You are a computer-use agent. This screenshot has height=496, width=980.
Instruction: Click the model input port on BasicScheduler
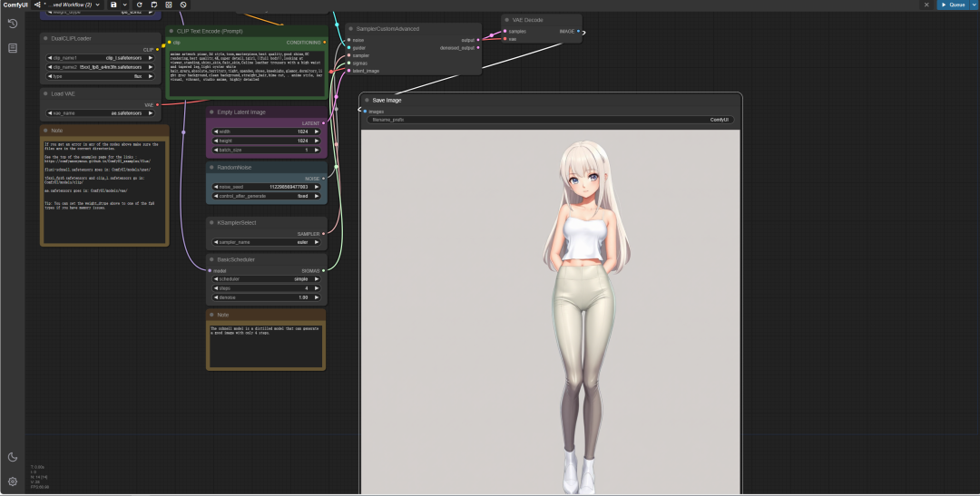tap(210, 270)
